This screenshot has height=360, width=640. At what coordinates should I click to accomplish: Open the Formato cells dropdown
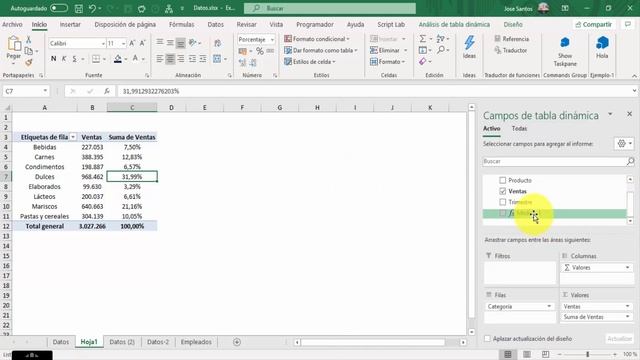(x=388, y=62)
